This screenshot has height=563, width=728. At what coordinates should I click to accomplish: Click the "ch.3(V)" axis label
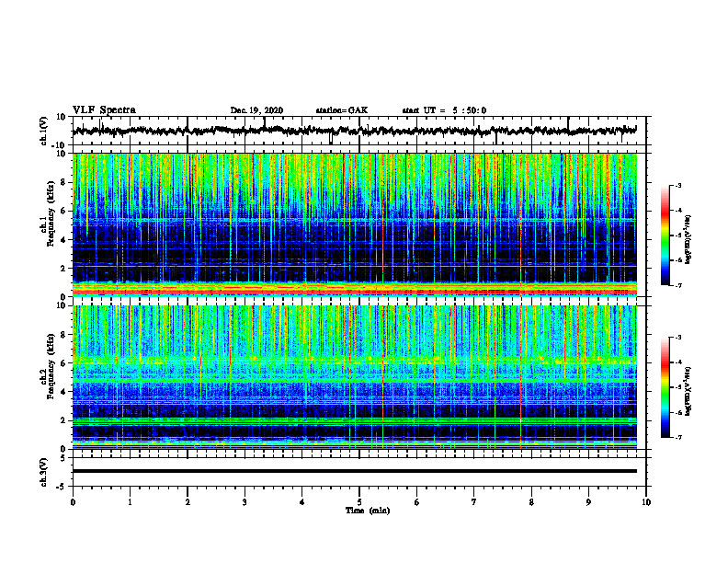click(x=44, y=473)
